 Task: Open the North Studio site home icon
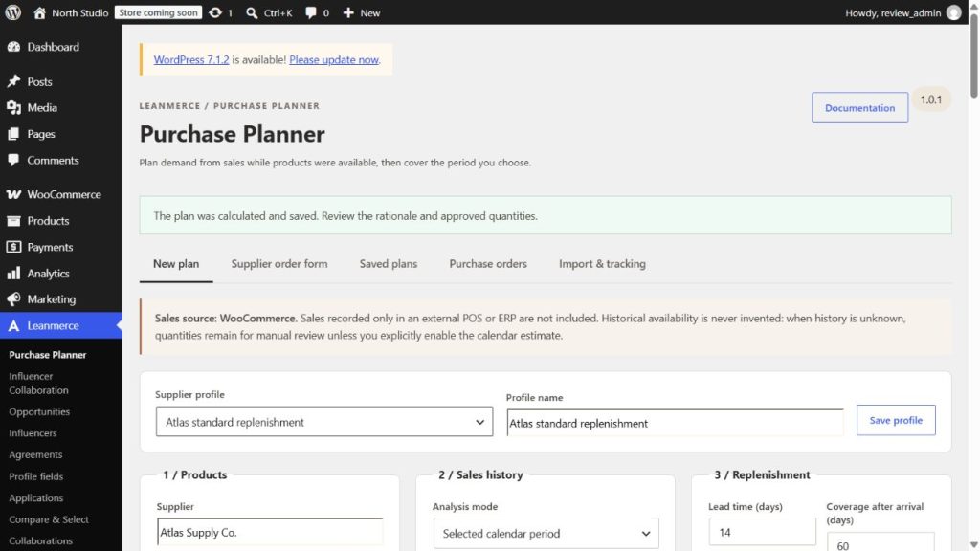coord(39,12)
